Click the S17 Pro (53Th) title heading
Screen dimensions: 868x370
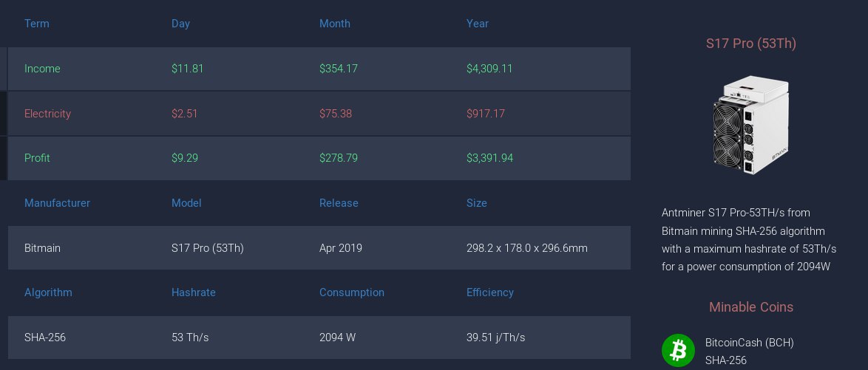coord(750,43)
